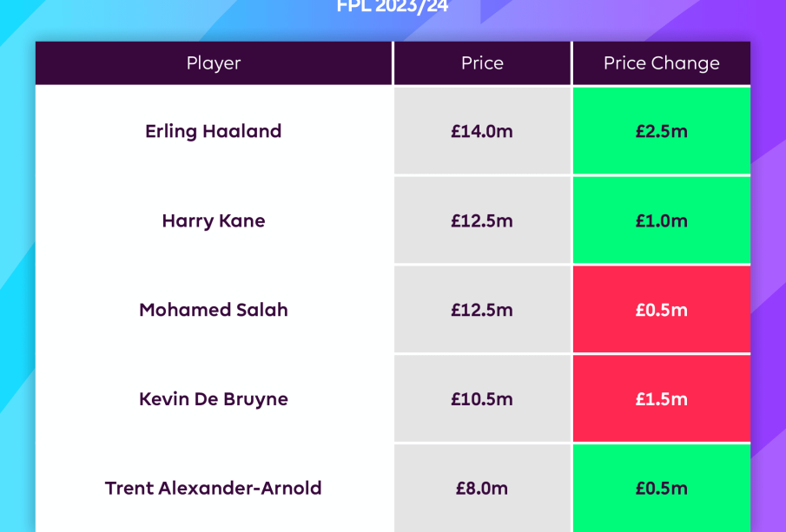Click Mohamed Salah's £12.5m price cell

(482, 310)
